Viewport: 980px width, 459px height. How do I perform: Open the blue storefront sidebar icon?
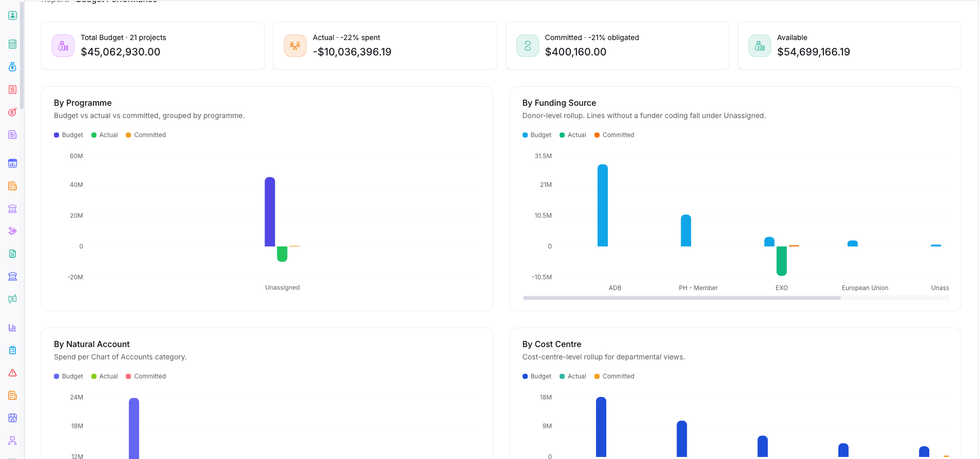[13, 418]
